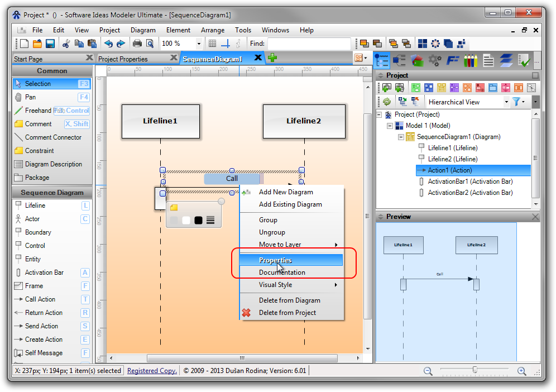
Task: Pick the white swatch on the floating toolbar
Action: [186, 221]
